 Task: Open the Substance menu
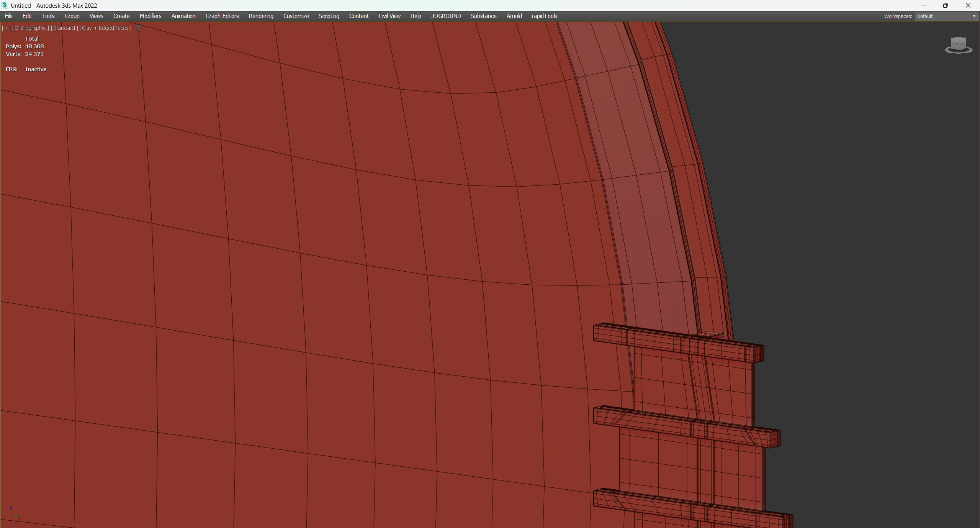(484, 16)
